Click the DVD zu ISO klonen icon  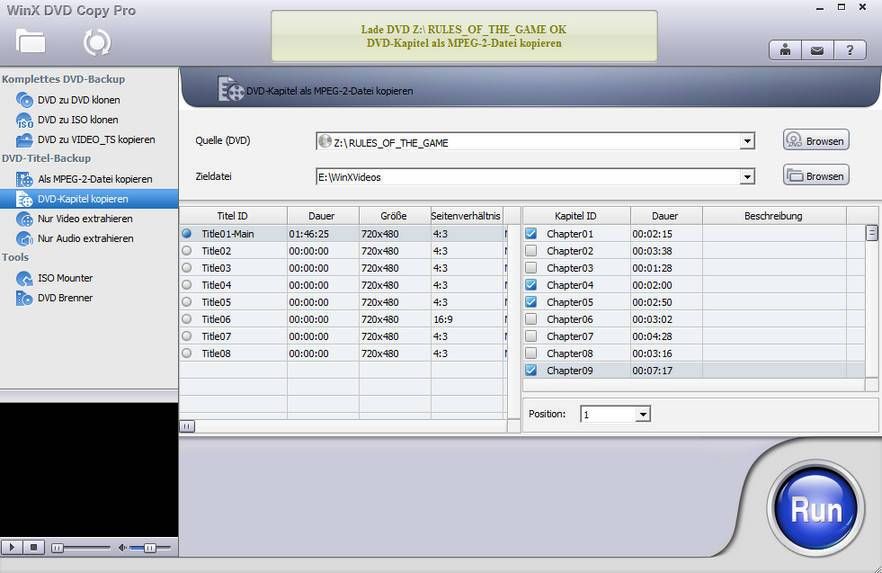point(25,120)
